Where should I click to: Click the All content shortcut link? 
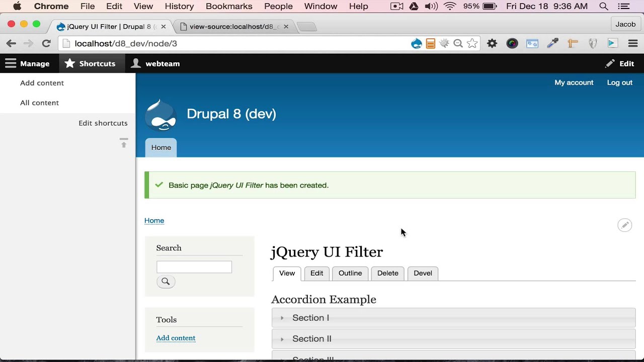[40, 103]
